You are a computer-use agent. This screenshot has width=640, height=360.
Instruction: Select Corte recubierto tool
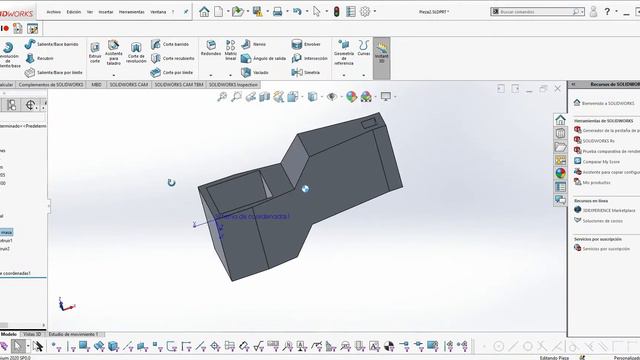(173, 58)
